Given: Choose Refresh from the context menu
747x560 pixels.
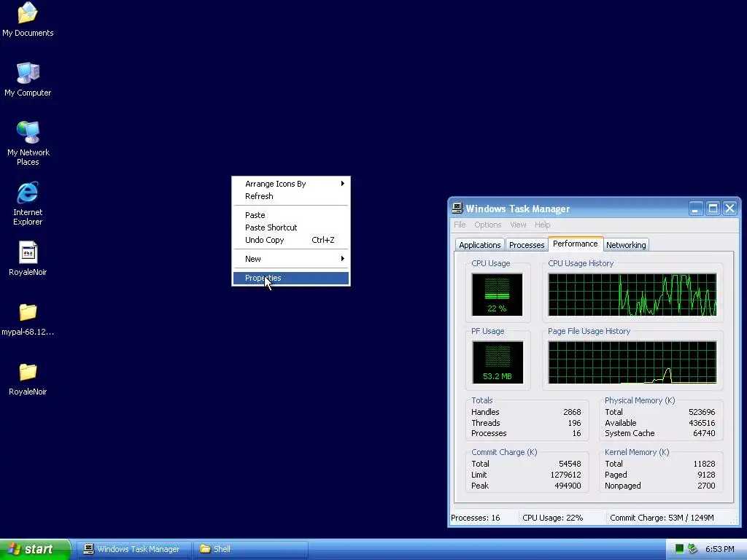Looking at the screenshot, I should 290,196.
